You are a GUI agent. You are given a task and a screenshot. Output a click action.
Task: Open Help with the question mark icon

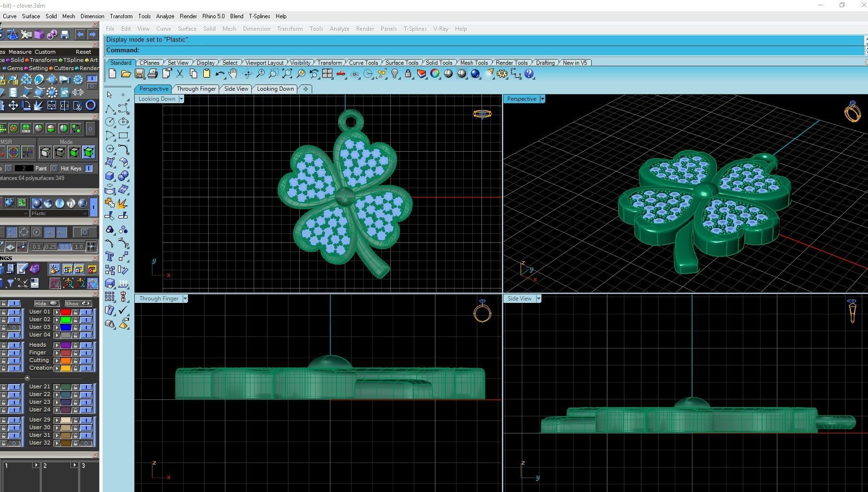[529, 74]
